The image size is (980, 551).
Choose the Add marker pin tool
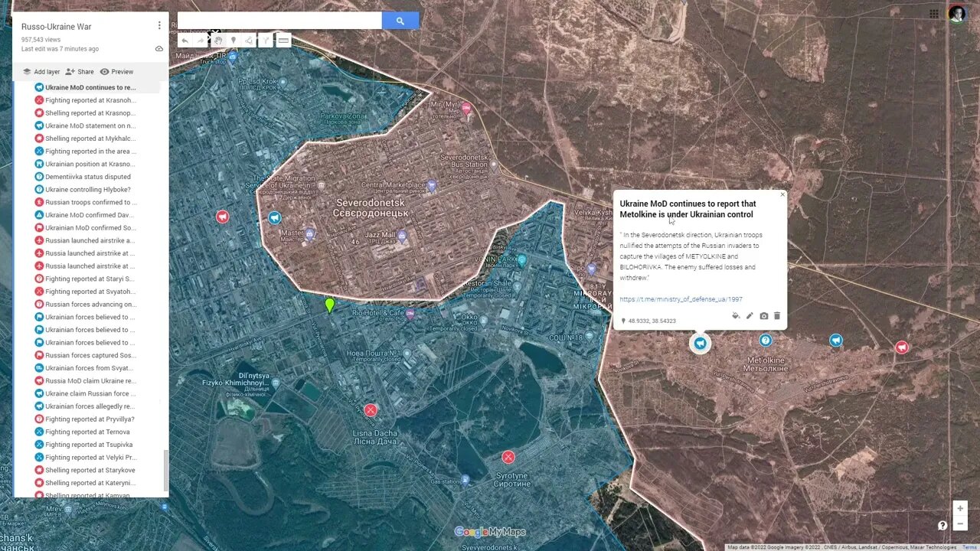click(234, 41)
